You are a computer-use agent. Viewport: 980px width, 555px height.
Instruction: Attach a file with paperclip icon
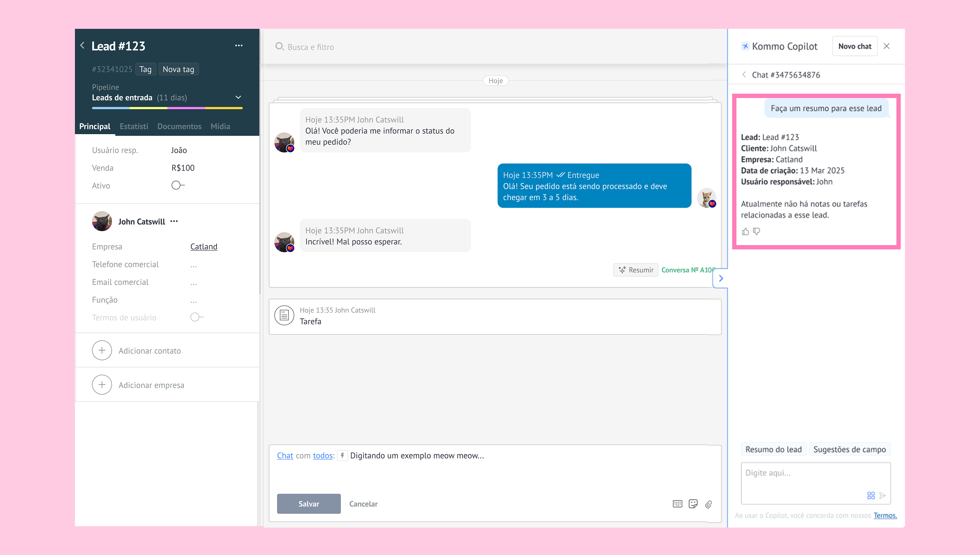click(x=709, y=504)
